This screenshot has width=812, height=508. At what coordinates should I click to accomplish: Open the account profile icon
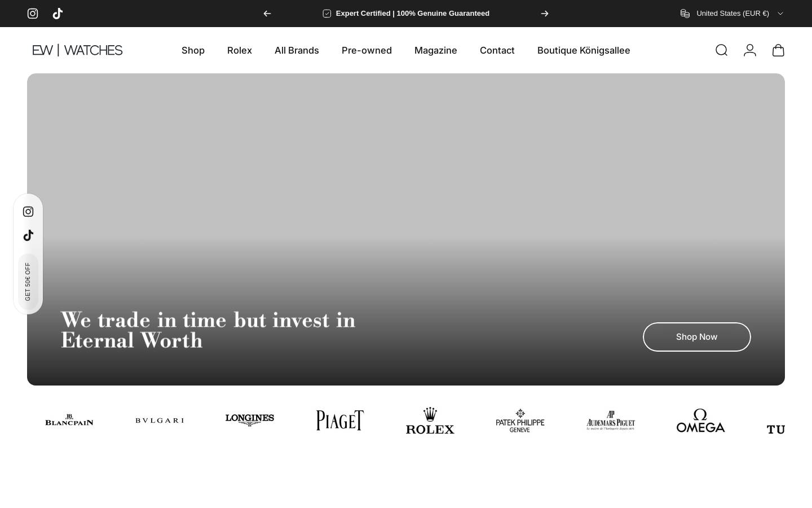(x=750, y=50)
